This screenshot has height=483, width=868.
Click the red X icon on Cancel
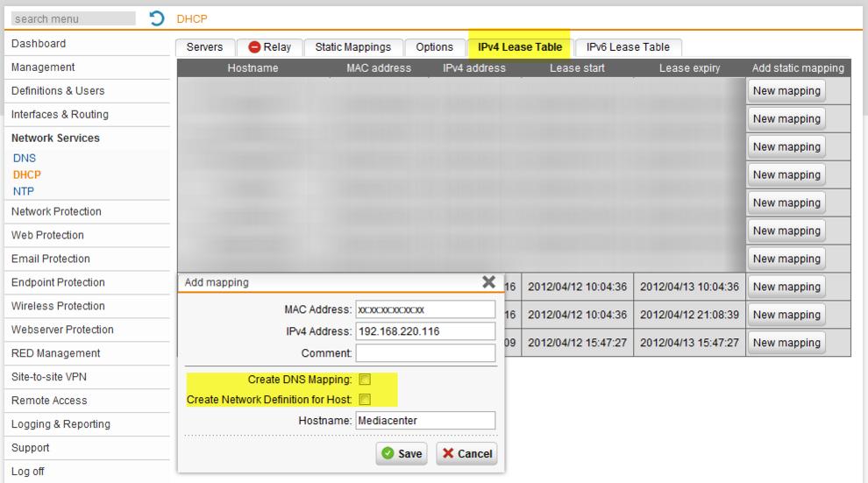click(448, 453)
